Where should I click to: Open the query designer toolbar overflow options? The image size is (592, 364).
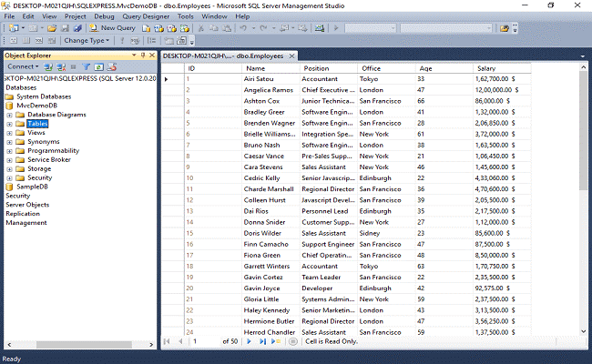pyautogui.click(x=192, y=41)
